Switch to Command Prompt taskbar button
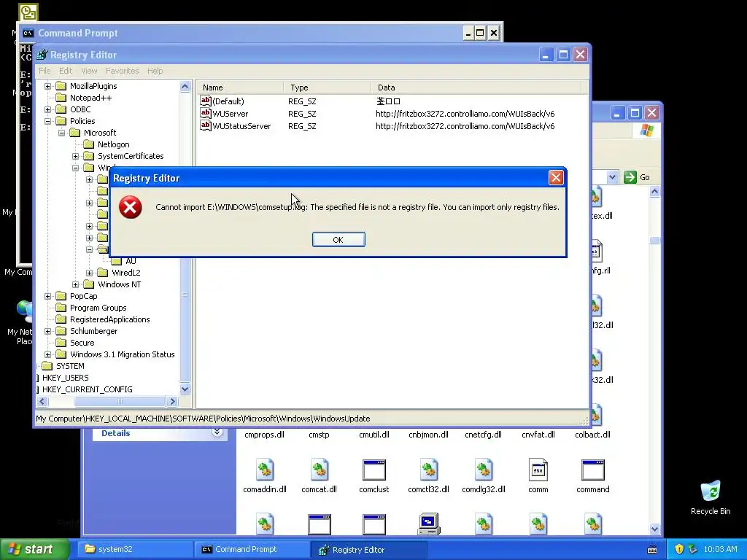The width and height of the screenshot is (747, 560). pyautogui.click(x=252, y=549)
